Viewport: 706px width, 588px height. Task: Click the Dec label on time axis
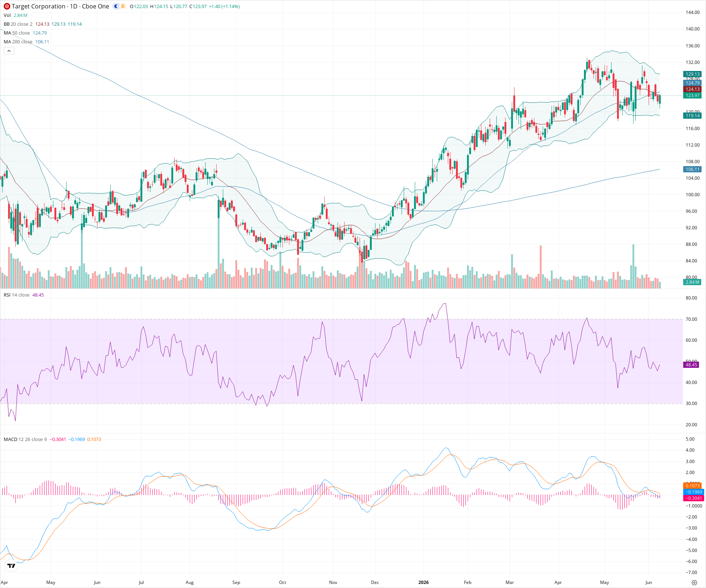[375, 582]
